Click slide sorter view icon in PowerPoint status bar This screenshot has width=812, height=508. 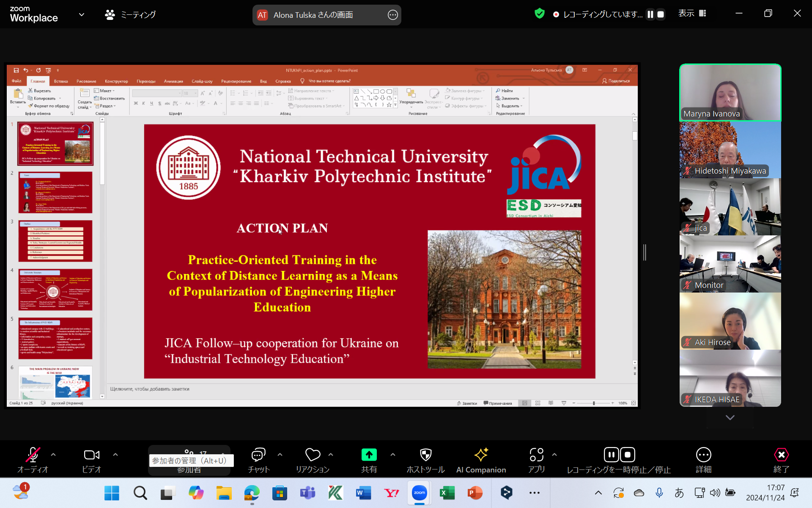point(538,403)
